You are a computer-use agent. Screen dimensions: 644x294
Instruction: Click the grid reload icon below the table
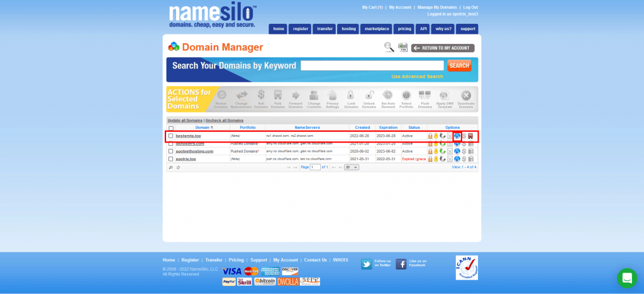[x=178, y=167]
